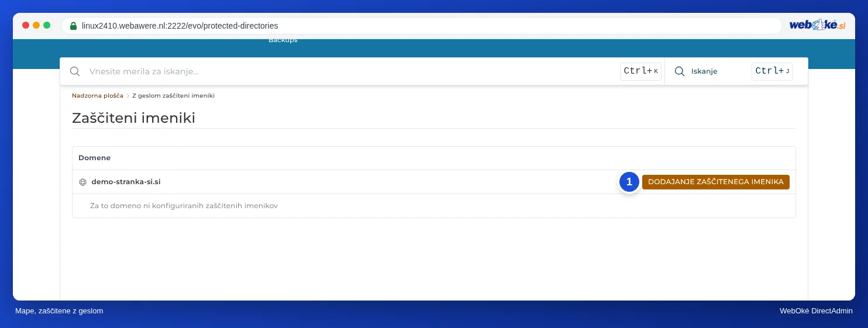This screenshot has height=328, width=868.
Task: Minimize the window with yellow button
Action: 36,25
